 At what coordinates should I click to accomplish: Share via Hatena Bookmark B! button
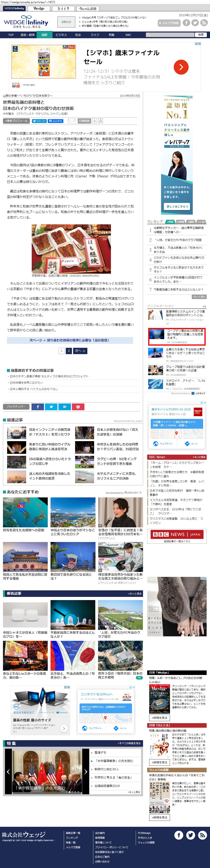click(64, 407)
